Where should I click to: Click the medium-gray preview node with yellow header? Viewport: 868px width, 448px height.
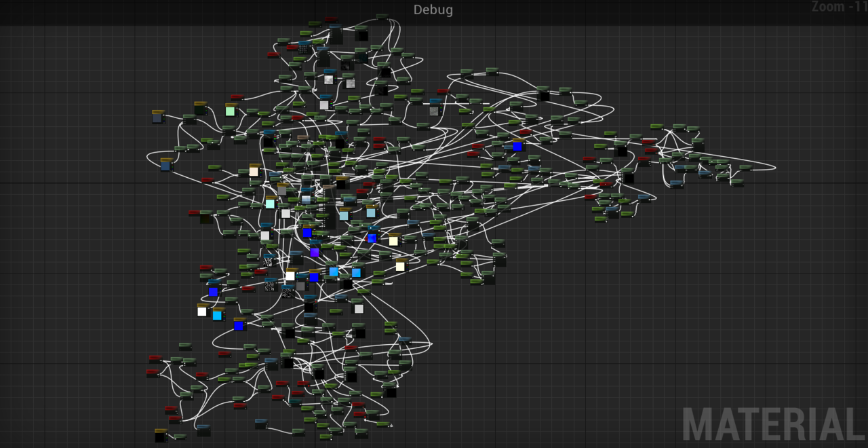coord(282,189)
